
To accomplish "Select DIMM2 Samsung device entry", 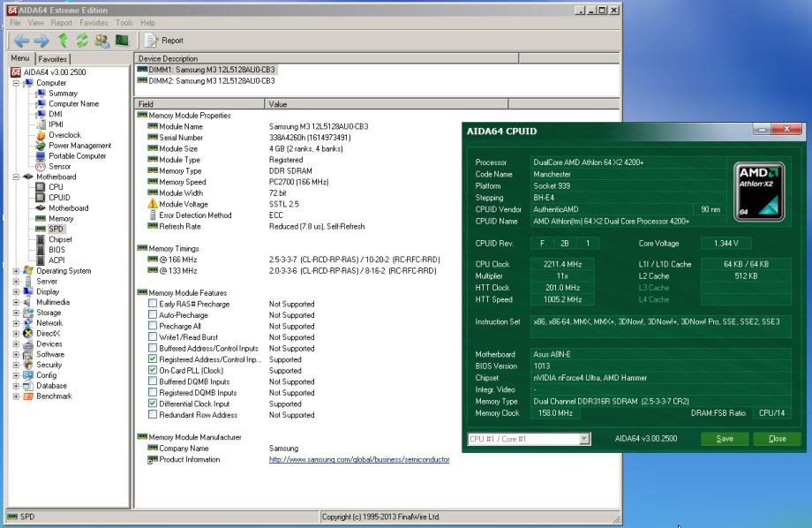I will [212, 80].
